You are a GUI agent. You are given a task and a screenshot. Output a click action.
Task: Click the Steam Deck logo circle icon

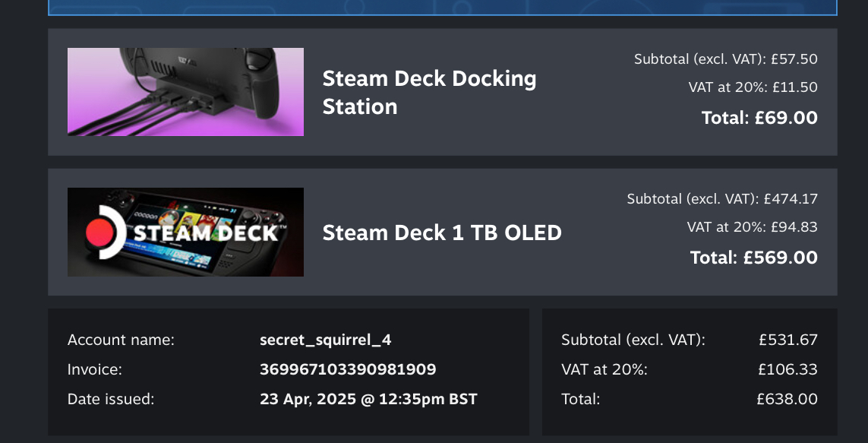pyautogui.click(x=106, y=232)
